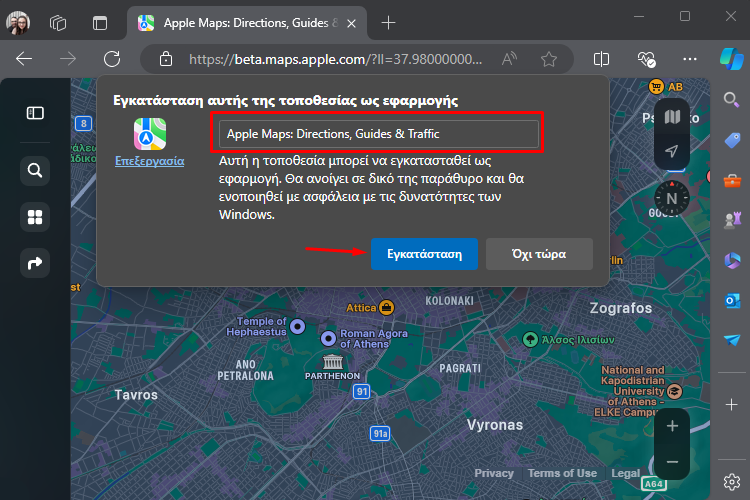Image resolution: width=750 pixels, height=500 pixels.
Task: Open Microsoft 365 in Edge sidebar
Action: click(x=732, y=261)
